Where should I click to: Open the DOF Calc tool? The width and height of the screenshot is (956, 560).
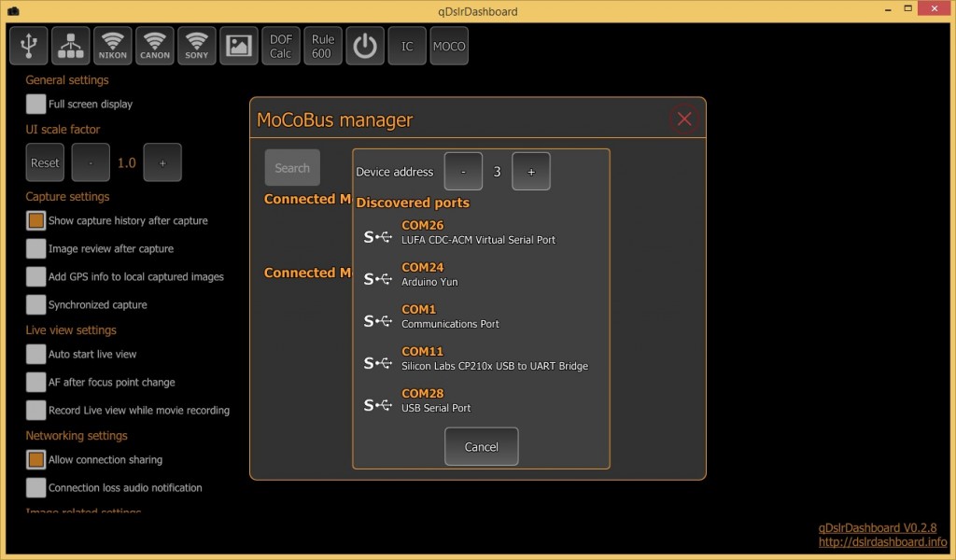[x=280, y=45]
